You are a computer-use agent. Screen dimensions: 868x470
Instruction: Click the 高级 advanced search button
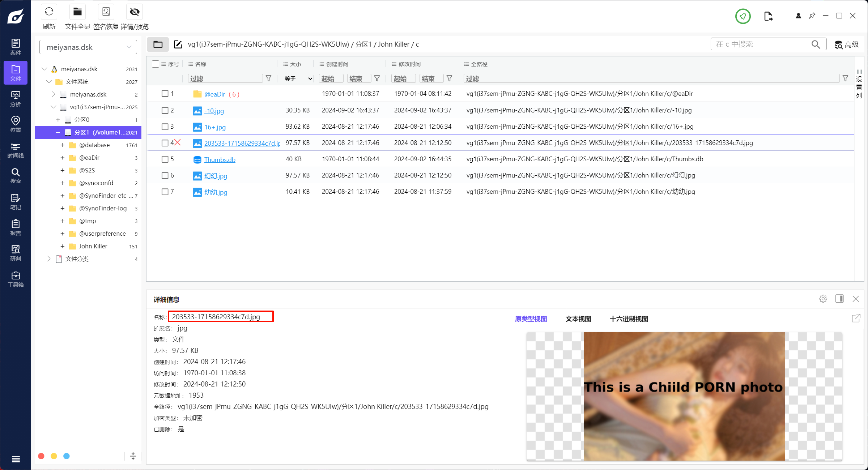coord(847,44)
